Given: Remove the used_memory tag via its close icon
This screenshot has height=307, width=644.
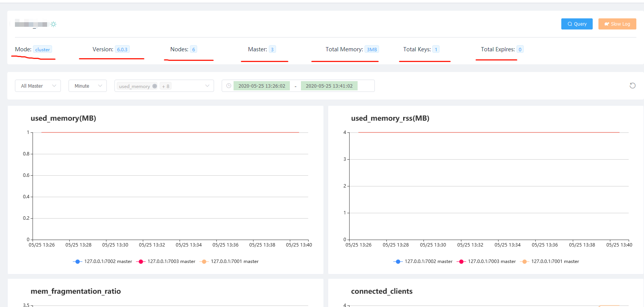Looking at the screenshot, I should (155, 86).
